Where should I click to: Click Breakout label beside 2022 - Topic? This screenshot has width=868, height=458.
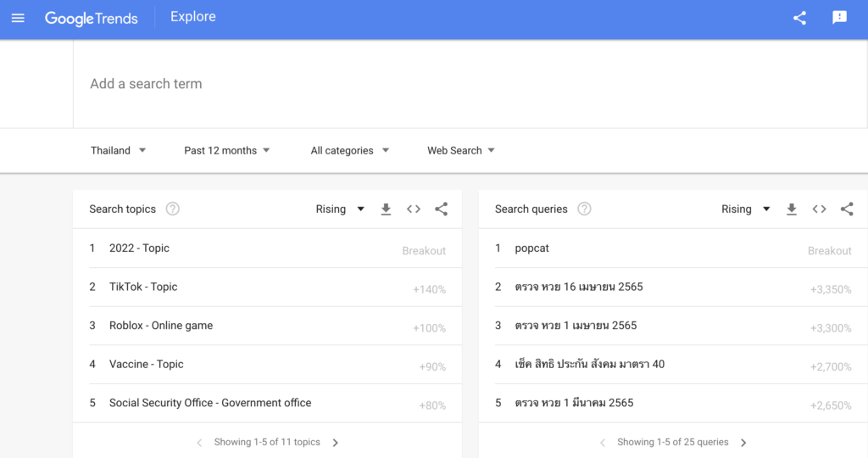coord(424,251)
